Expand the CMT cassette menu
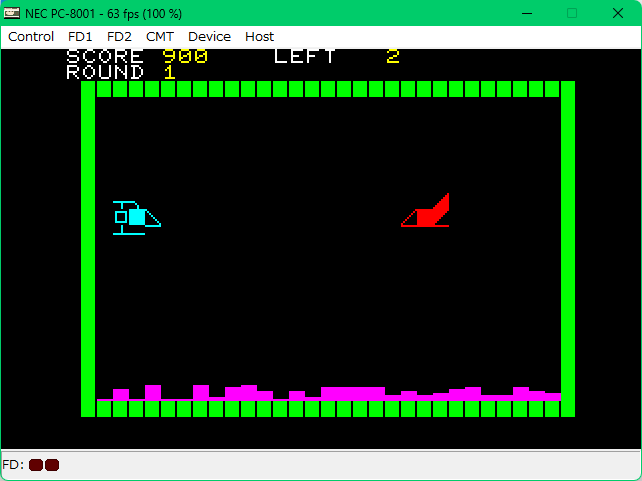The image size is (642, 481). click(160, 36)
